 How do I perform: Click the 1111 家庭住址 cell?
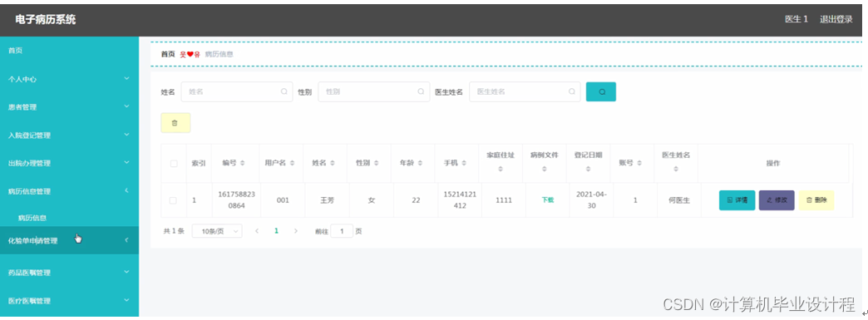[503, 200]
